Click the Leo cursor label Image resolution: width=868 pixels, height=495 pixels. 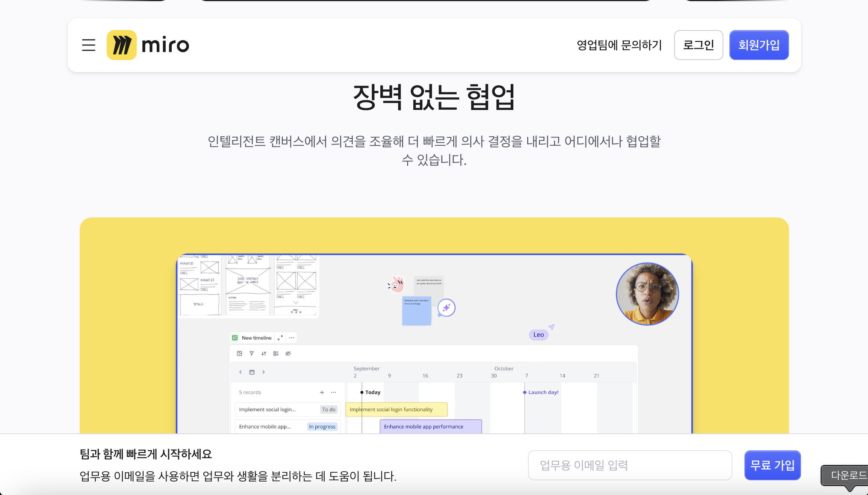click(x=538, y=335)
